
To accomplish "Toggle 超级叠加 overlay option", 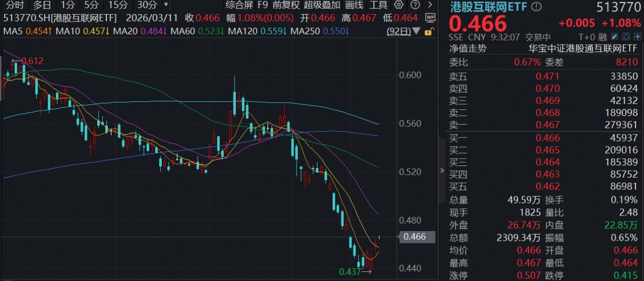I will click(x=322, y=5).
